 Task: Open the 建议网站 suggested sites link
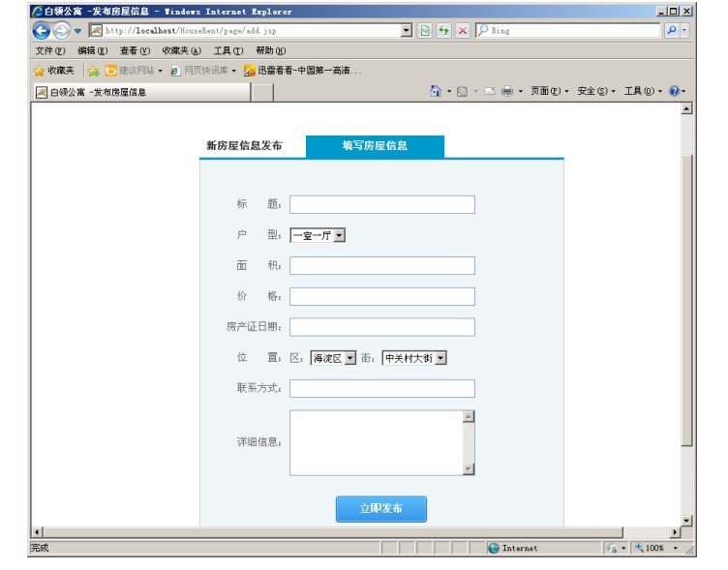[x=134, y=71]
